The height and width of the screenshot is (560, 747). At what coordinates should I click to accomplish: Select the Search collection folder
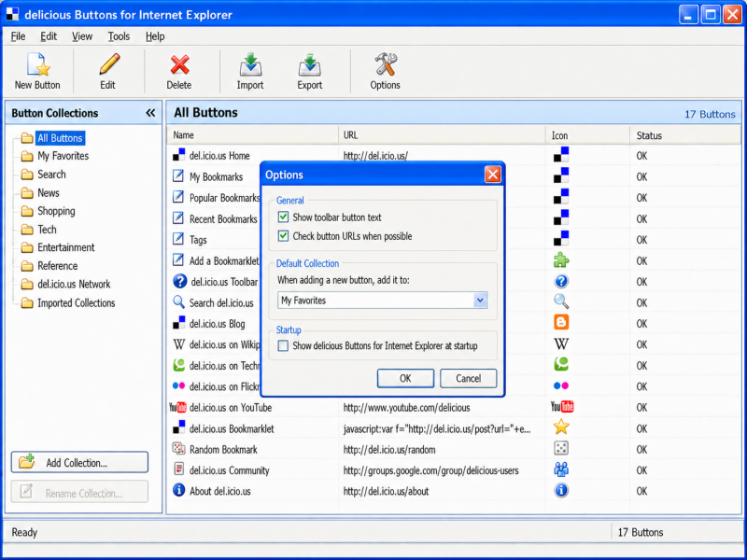51,175
